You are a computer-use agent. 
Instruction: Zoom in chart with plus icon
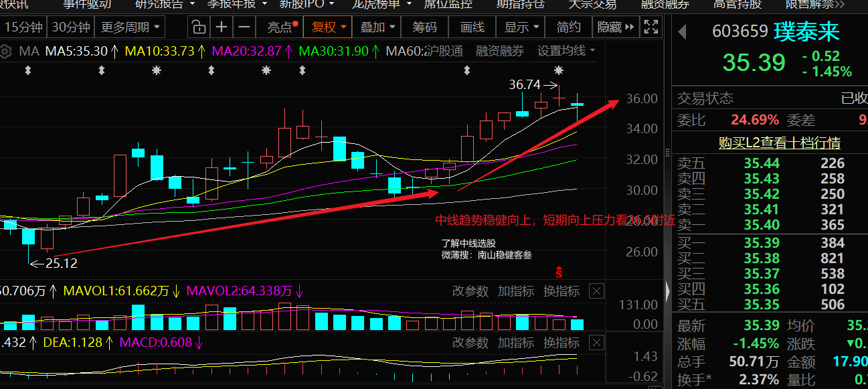point(221,27)
